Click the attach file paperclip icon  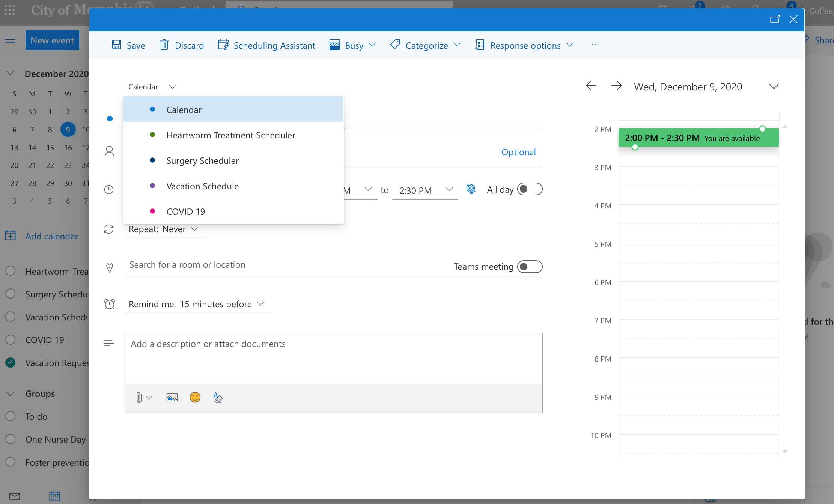tap(139, 397)
